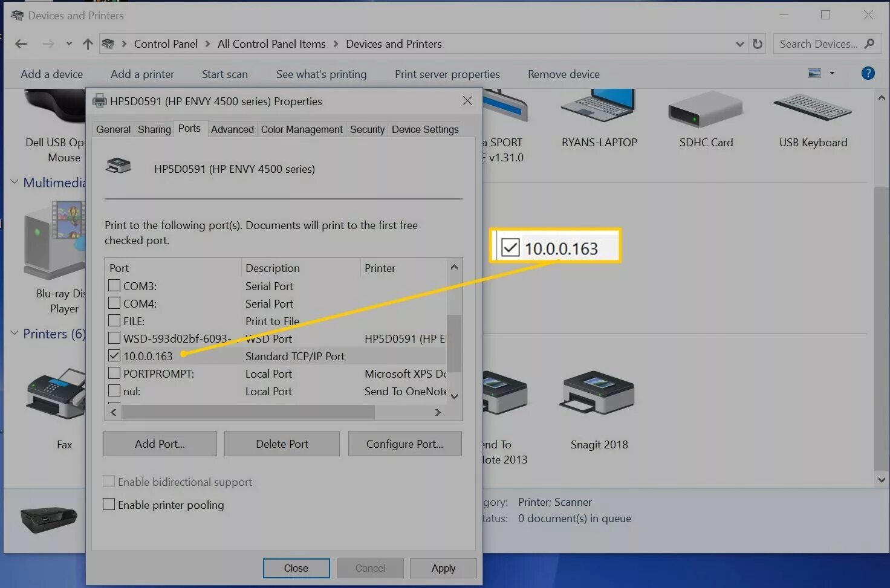Viewport: 890px width, 588px height.
Task: Click the HP ENVY printer thumbnail in details pane
Action: 49,520
